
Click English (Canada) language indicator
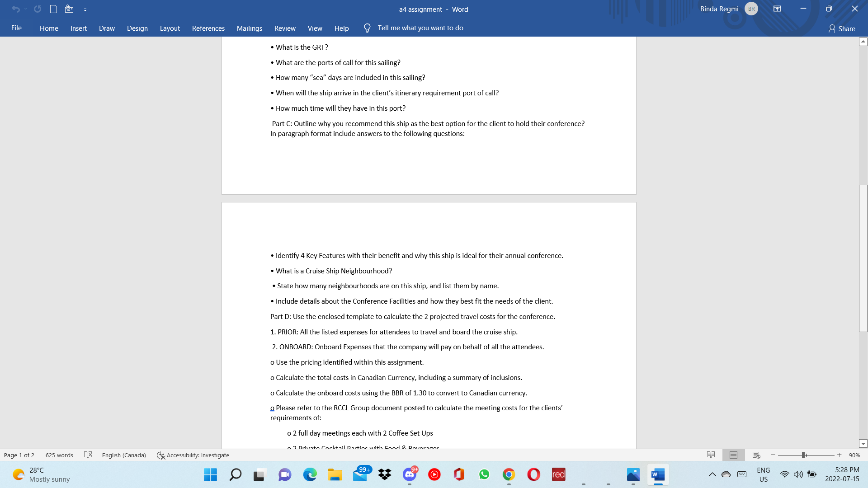click(x=124, y=455)
